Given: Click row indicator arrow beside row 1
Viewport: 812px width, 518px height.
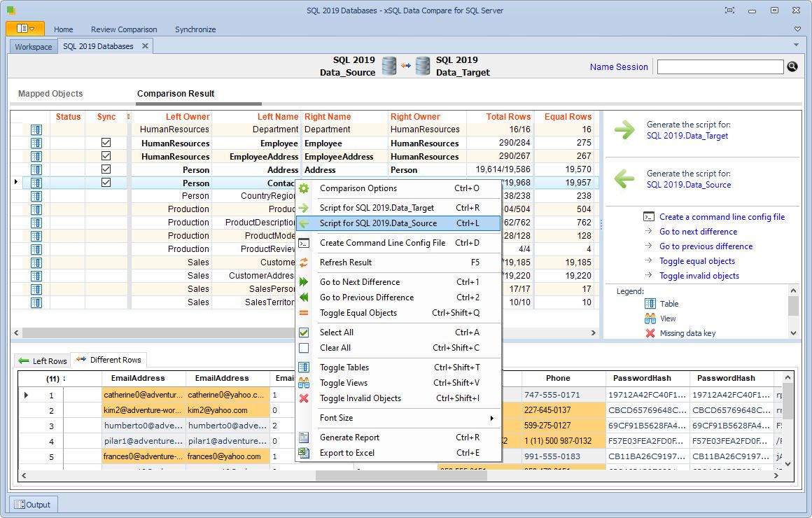Looking at the screenshot, I should click(27, 395).
